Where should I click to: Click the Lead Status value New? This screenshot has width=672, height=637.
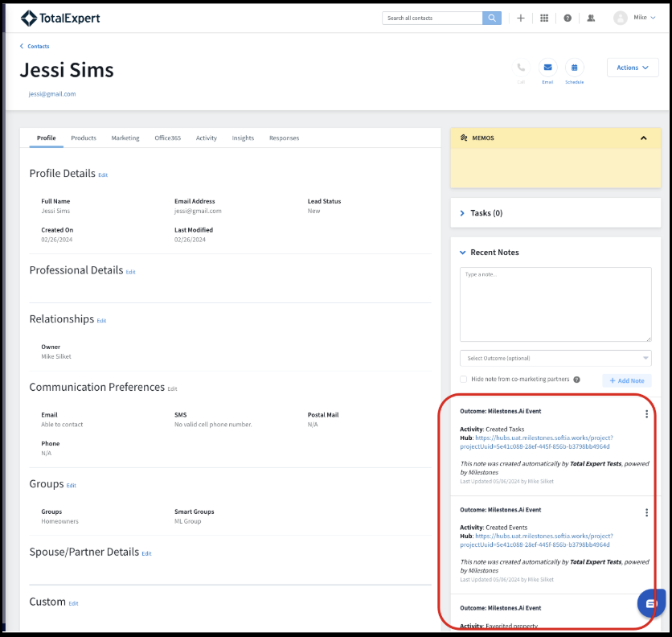(313, 211)
